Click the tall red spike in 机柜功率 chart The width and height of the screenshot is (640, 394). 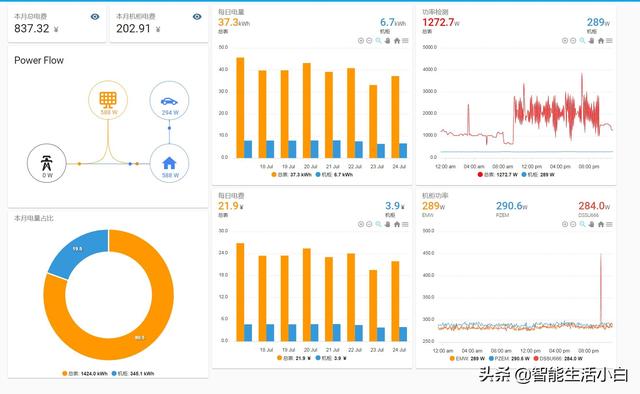click(601, 288)
